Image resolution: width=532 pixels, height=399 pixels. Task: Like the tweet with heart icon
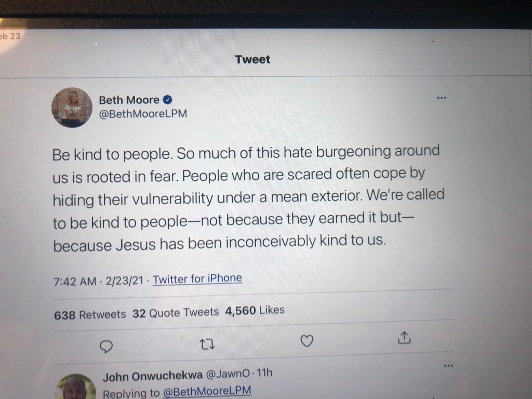(307, 341)
